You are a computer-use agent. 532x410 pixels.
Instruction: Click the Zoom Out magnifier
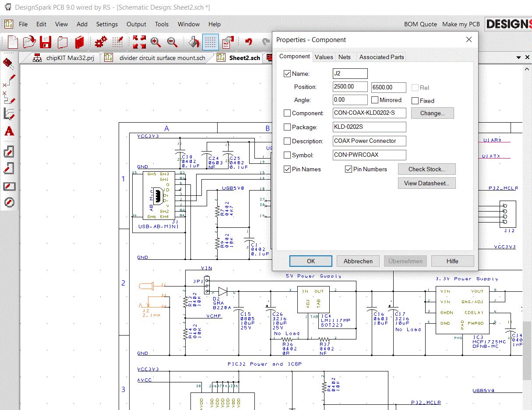[172, 42]
